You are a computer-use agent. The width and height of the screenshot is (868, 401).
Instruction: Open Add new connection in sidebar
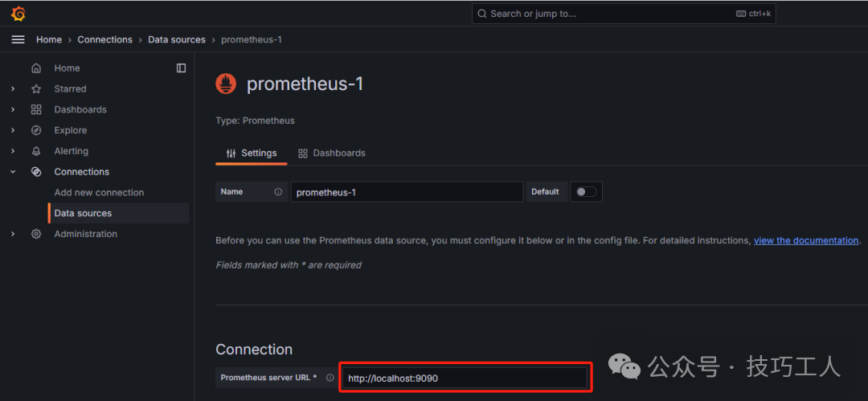tap(99, 193)
